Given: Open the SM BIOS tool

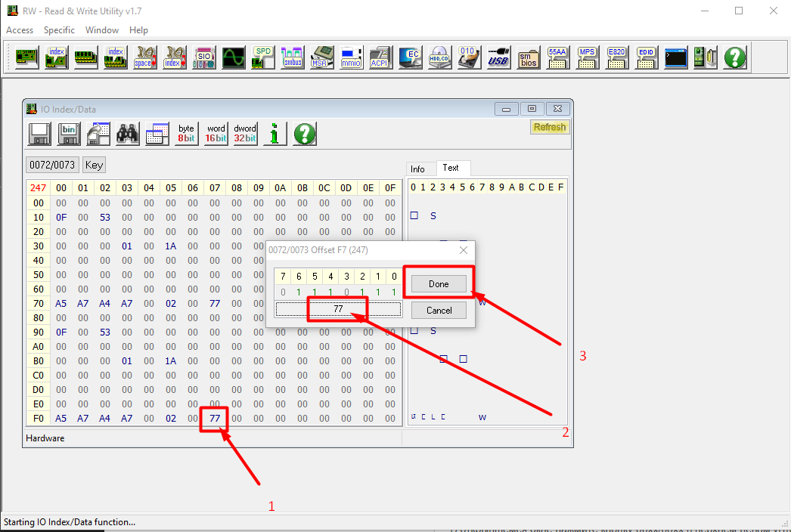Looking at the screenshot, I should [528, 57].
